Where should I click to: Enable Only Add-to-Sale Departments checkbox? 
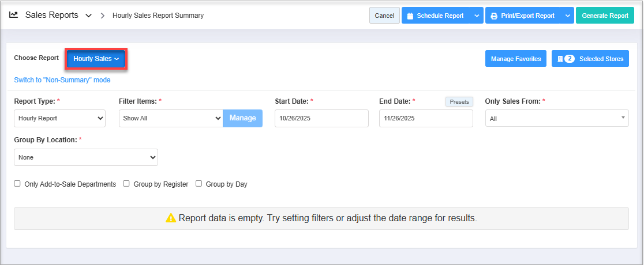(x=17, y=184)
